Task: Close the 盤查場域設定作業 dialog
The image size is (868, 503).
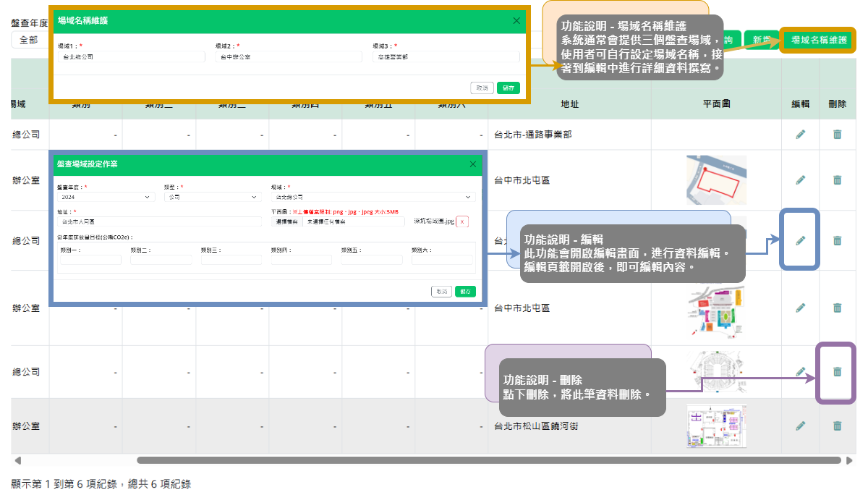Action: pos(472,164)
